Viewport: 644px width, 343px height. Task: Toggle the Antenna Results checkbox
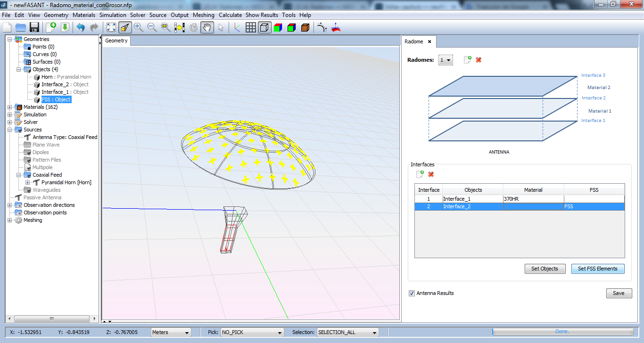click(412, 293)
